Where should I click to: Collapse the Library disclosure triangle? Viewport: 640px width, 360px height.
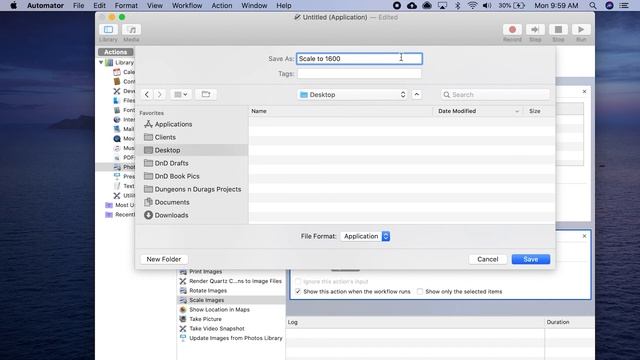point(101,62)
